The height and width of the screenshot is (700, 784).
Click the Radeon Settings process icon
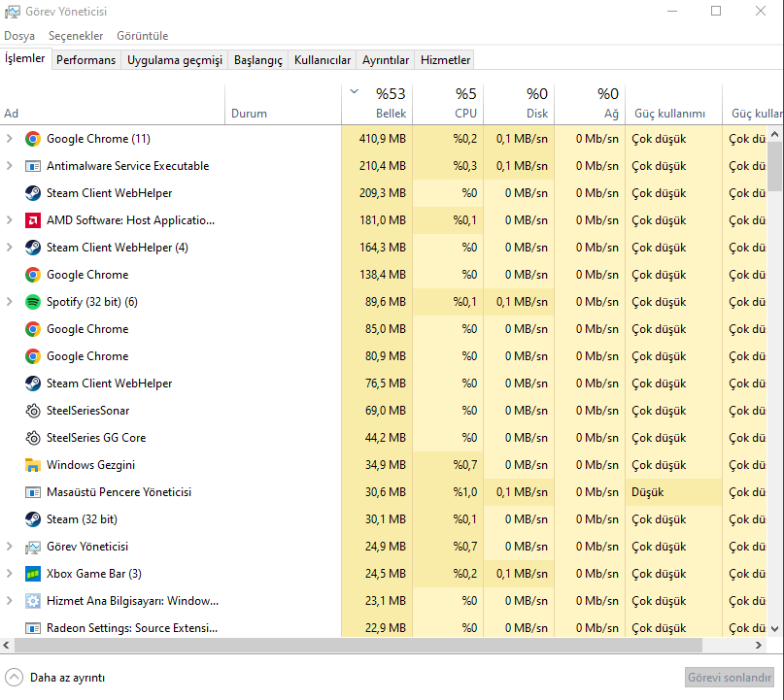click(x=33, y=628)
